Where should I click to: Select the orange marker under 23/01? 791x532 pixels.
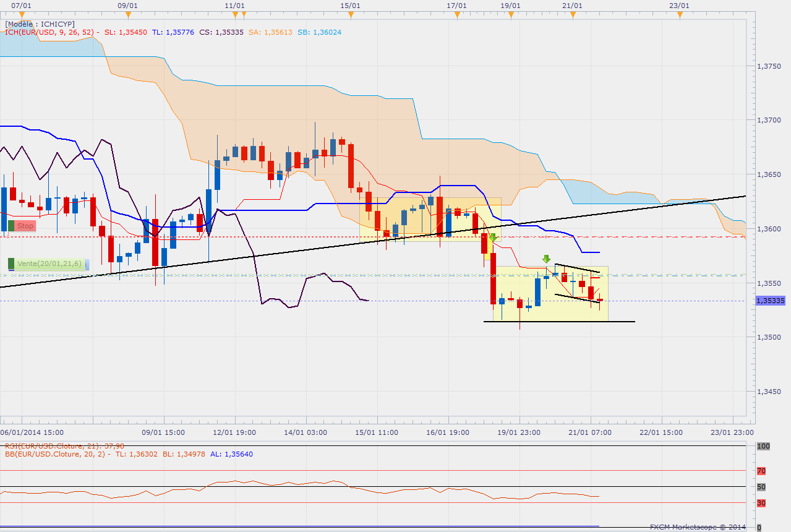point(679,15)
